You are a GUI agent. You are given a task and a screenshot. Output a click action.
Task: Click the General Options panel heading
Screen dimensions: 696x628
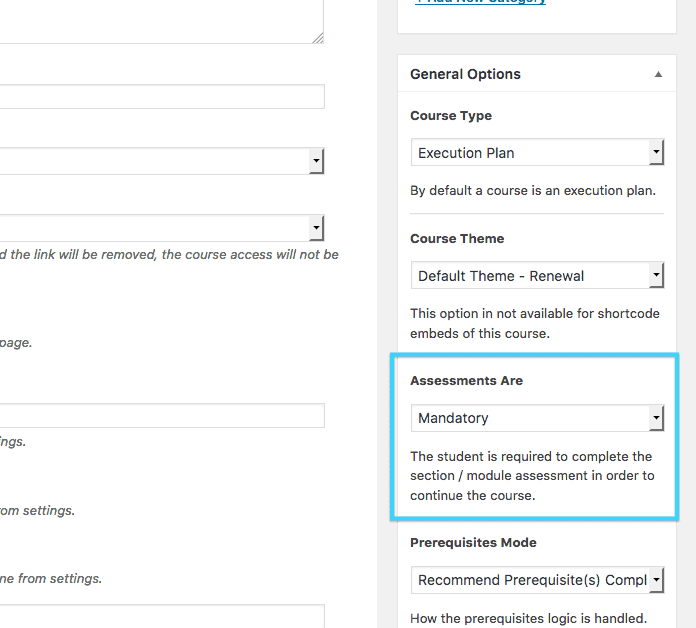(465, 74)
